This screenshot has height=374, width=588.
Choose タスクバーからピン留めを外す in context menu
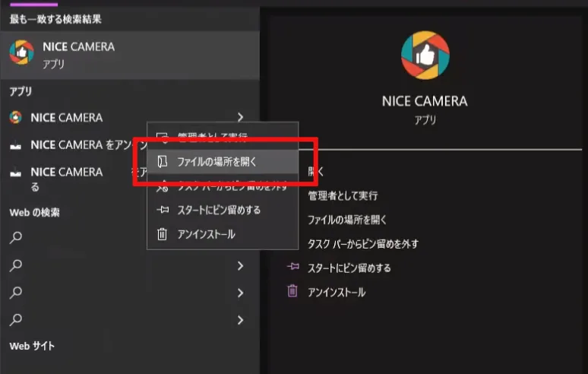tap(223, 186)
